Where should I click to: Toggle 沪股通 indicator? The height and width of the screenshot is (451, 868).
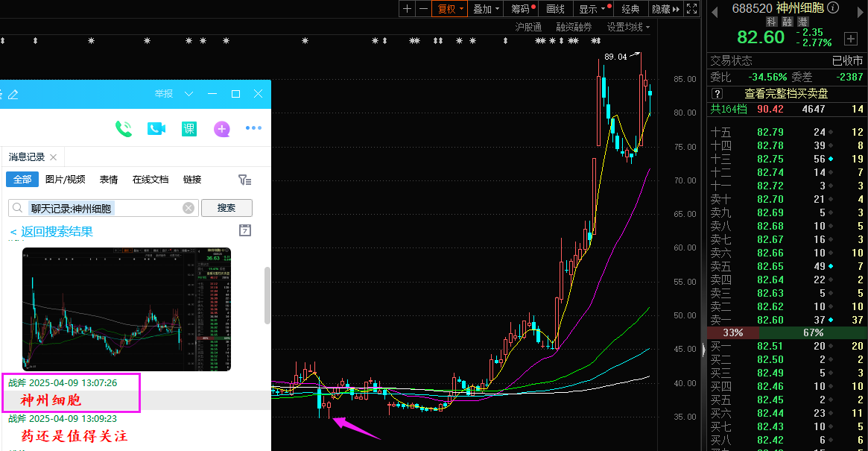click(x=528, y=27)
